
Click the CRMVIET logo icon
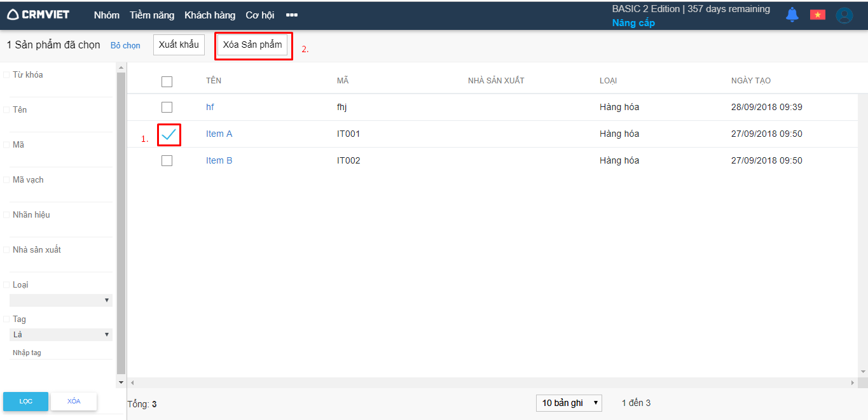pyautogui.click(x=13, y=15)
